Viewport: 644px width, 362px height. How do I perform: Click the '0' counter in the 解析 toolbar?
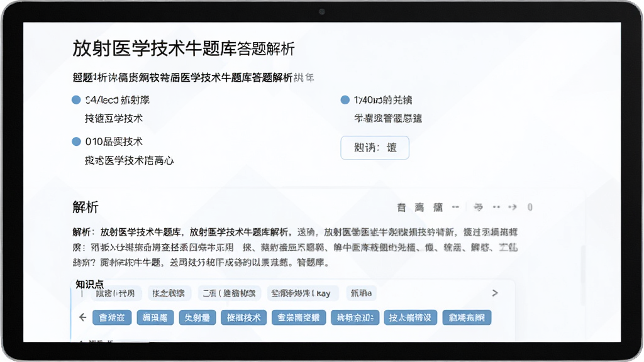530,207
